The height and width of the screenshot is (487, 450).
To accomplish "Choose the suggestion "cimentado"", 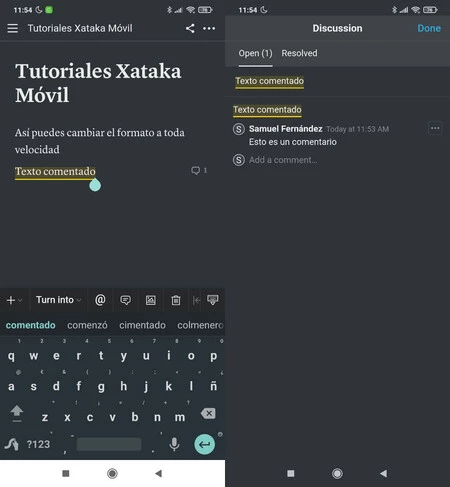I will (x=142, y=325).
